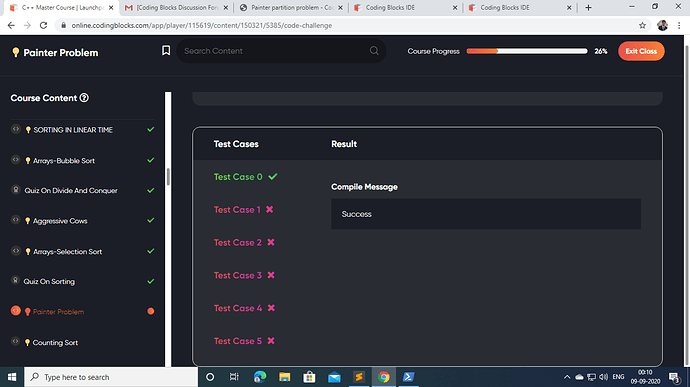Click the red cross next to Test Case 5
Viewport: 690px width, 387px height.
point(271,341)
